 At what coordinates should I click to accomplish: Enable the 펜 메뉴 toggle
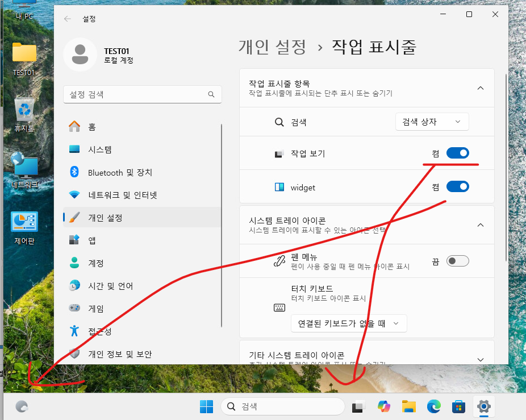point(458,261)
